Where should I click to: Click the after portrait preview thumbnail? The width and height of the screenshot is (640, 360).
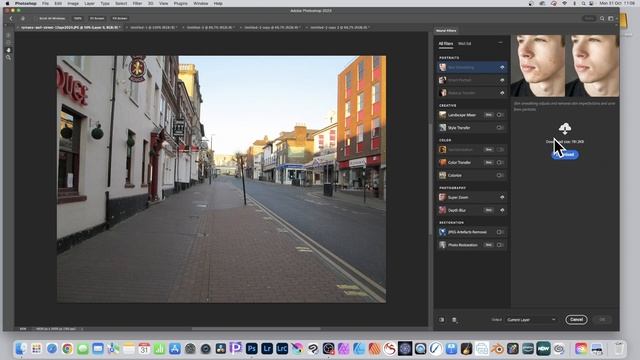point(593,66)
